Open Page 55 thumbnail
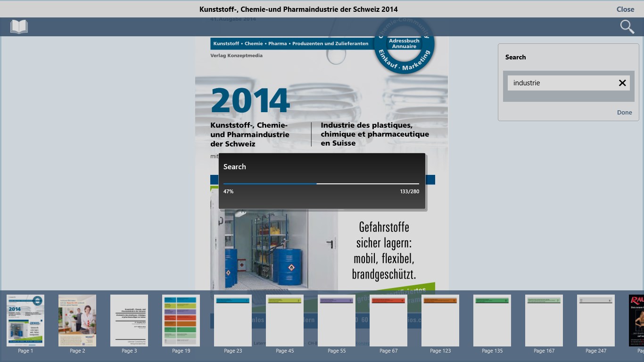644x362 pixels. (337, 321)
